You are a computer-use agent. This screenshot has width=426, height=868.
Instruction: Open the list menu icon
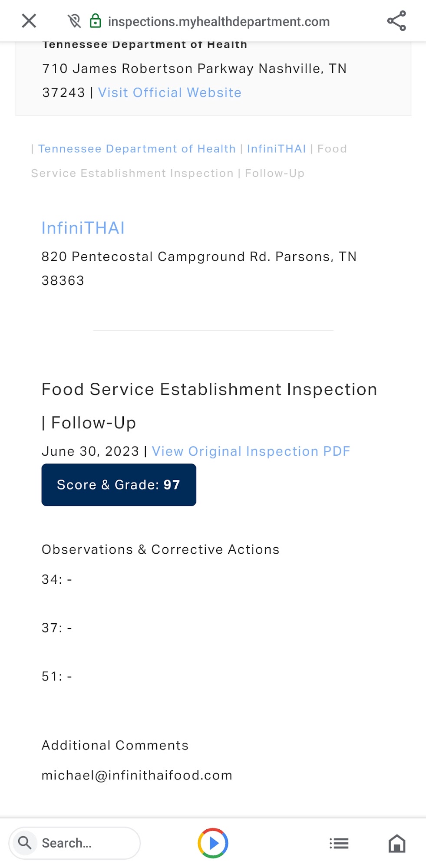coord(339,843)
